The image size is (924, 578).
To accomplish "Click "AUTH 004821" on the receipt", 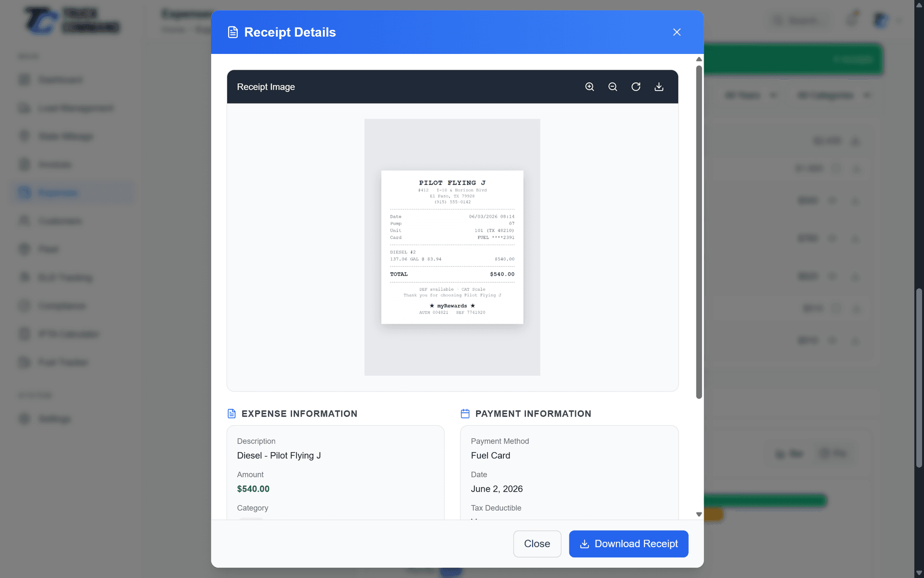I will (x=434, y=313).
